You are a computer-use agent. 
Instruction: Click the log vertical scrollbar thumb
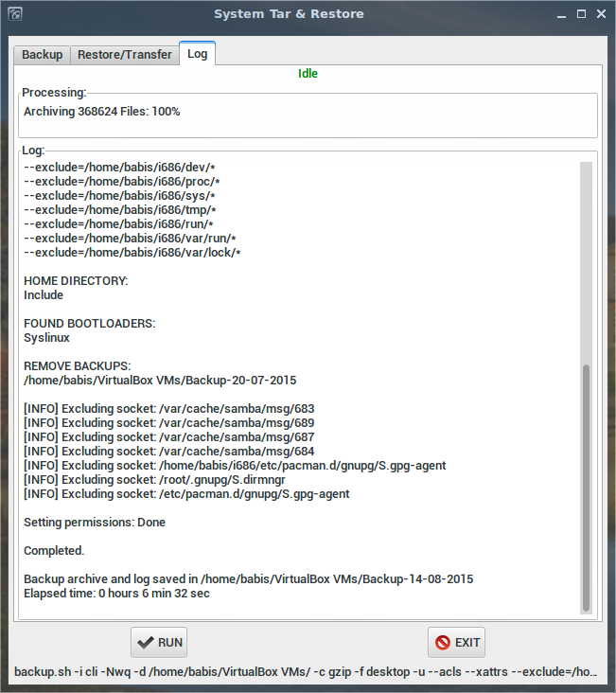point(586,488)
